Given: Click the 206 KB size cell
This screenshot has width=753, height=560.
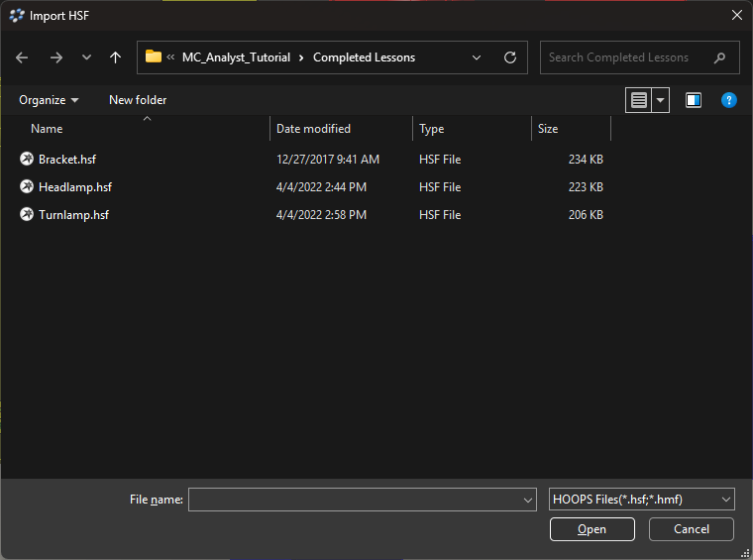Looking at the screenshot, I should pyautogui.click(x=586, y=215).
